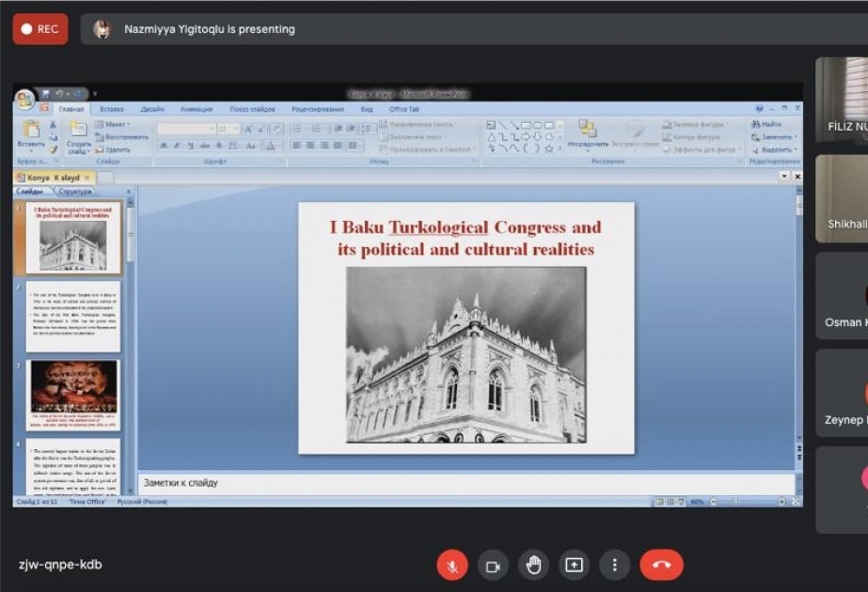This screenshot has height=592, width=868.
Task: Open the Вставка ribbon tab
Action: [112, 109]
